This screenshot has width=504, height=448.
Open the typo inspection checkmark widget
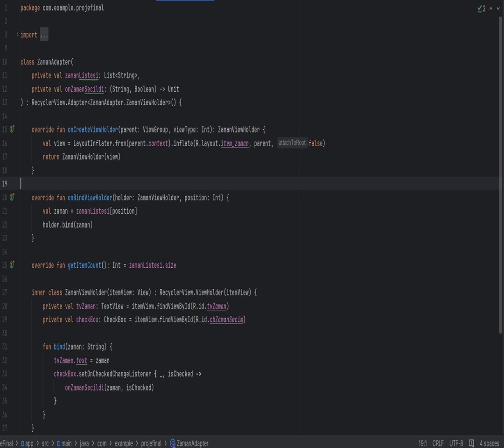click(481, 8)
